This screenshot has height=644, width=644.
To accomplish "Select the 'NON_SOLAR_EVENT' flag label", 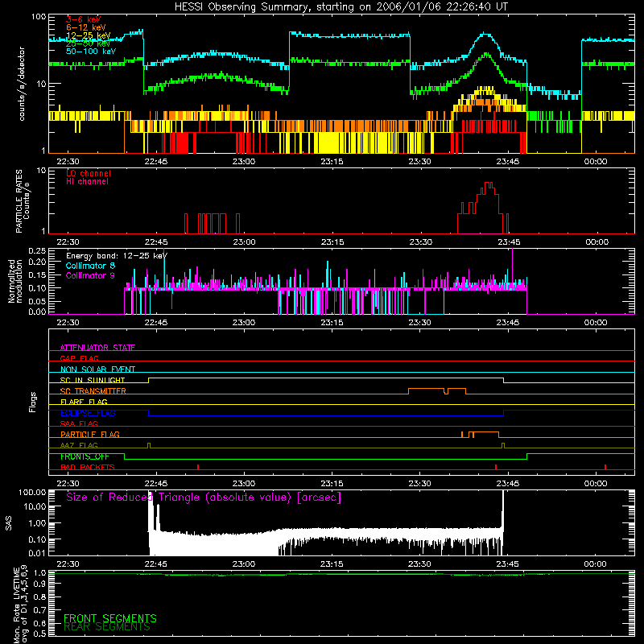I will point(97,369).
